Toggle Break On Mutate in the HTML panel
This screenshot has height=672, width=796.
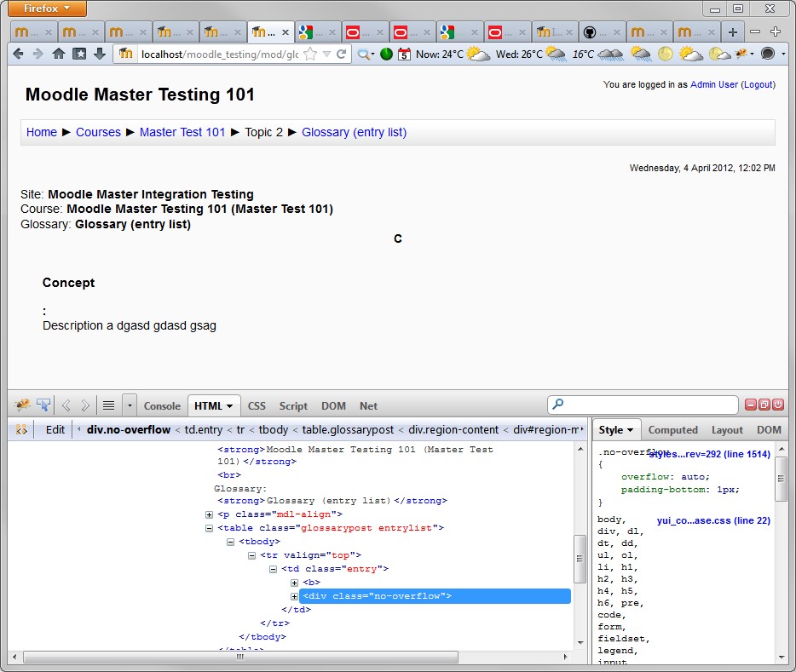point(21,429)
